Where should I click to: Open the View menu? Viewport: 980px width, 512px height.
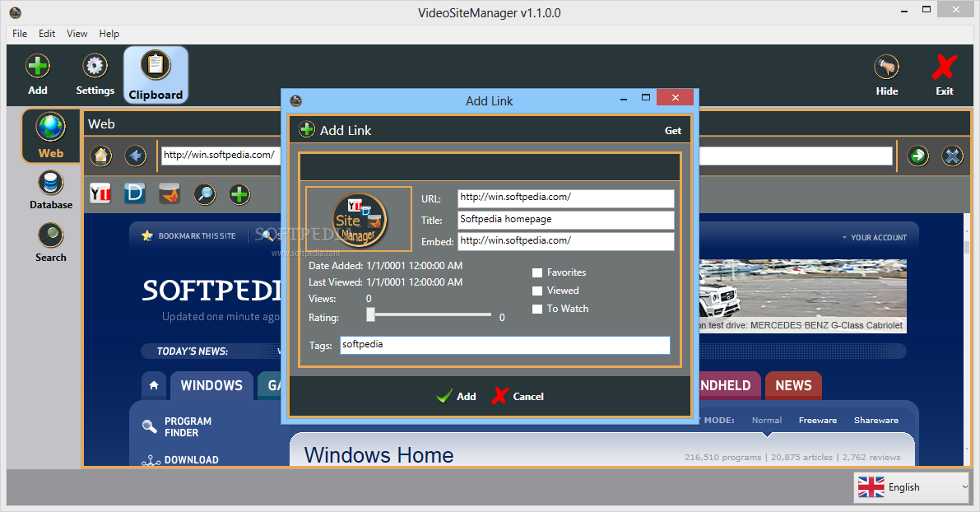pyautogui.click(x=77, y=34)
